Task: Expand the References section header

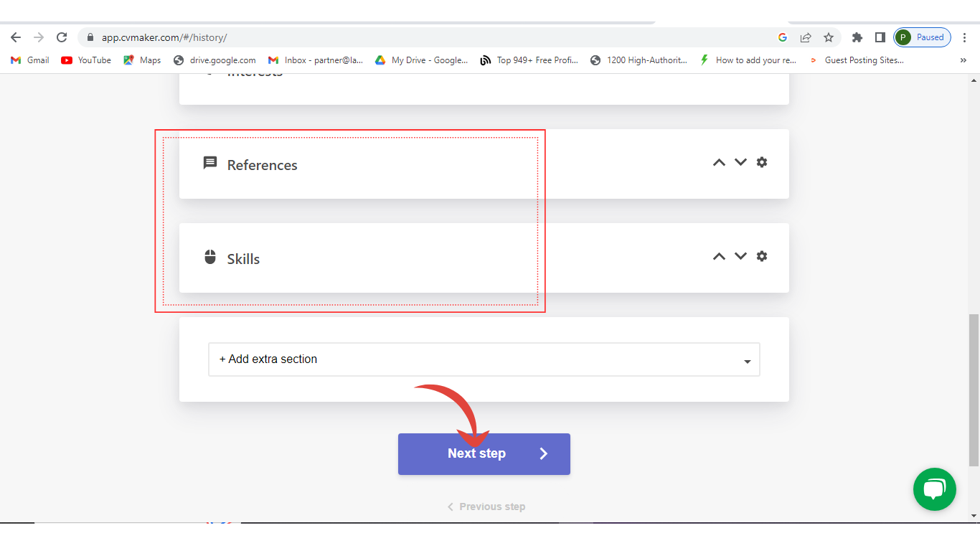Action: pyautogui.click(x=263, y=165)
